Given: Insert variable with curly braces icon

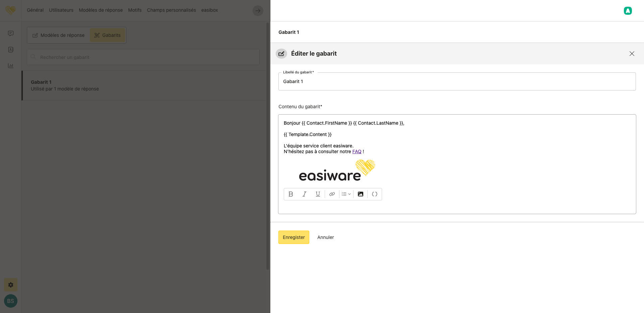Looking at the screenshot, I should [x=375, y=194].
